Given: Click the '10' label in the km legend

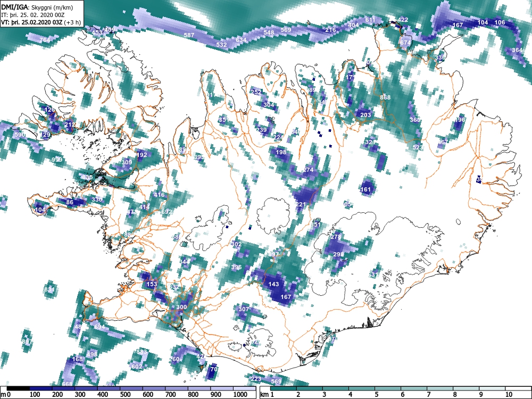Looking at the screenshot, I should pos(508,395).
